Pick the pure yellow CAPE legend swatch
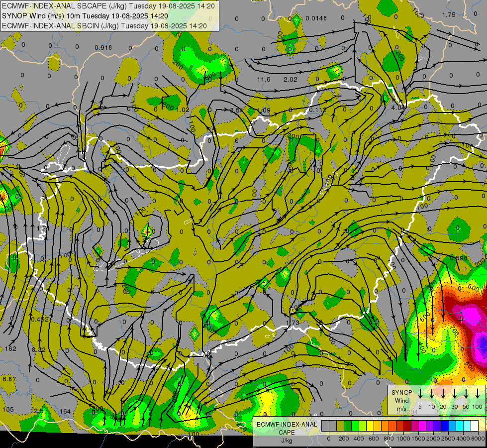 click(370, 426)
